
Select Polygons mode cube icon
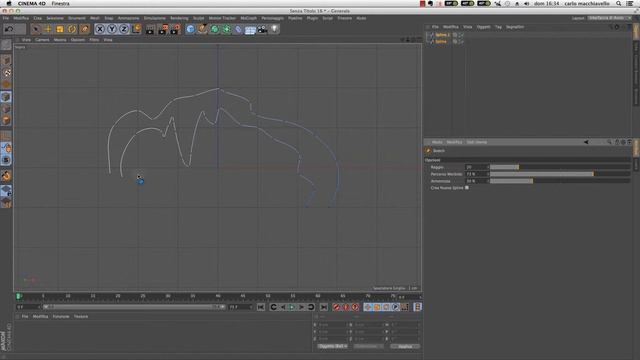pyautogui.click(x=6, y=120)
